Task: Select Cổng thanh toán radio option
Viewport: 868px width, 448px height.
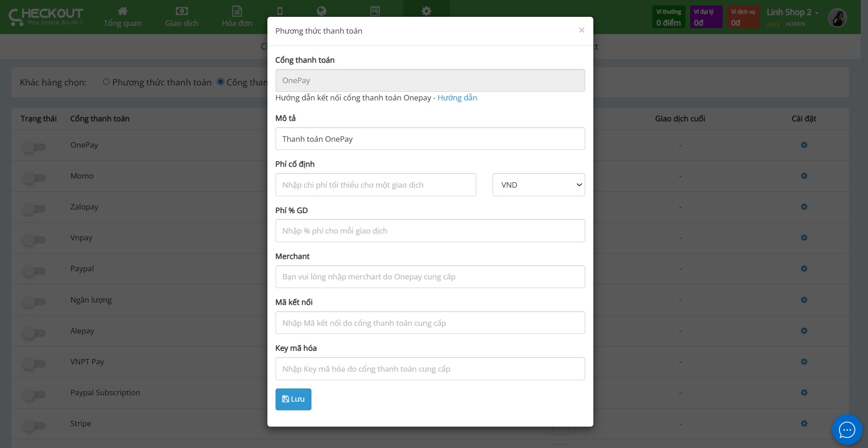Action: (x=221, y=82)
